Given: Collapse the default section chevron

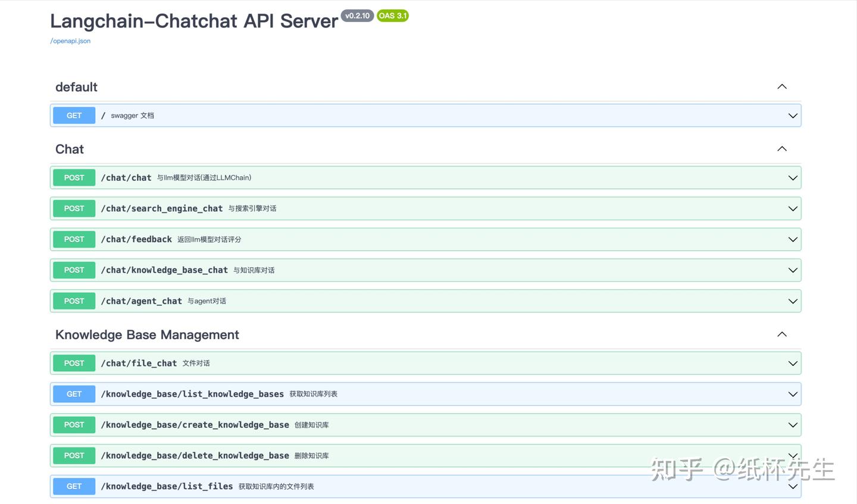Looking at the screenshot, I should [x=782, y=87].
